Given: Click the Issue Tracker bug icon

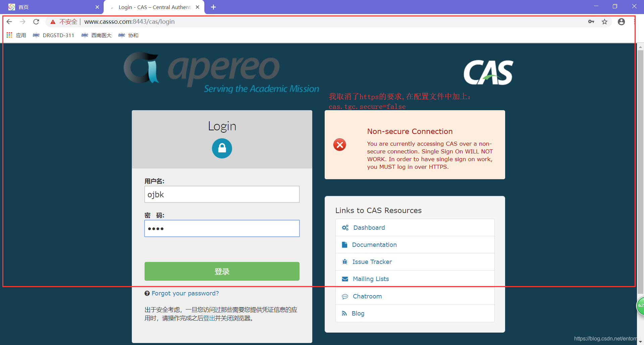Looking at the screenshot, I should (x=345, y=262).
